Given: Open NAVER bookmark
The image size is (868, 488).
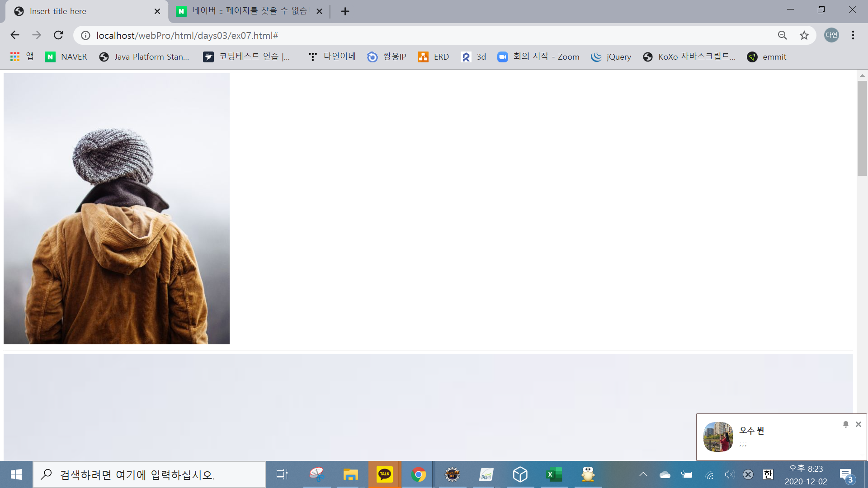Looking at the screenshot, I should tap(66, 56).
